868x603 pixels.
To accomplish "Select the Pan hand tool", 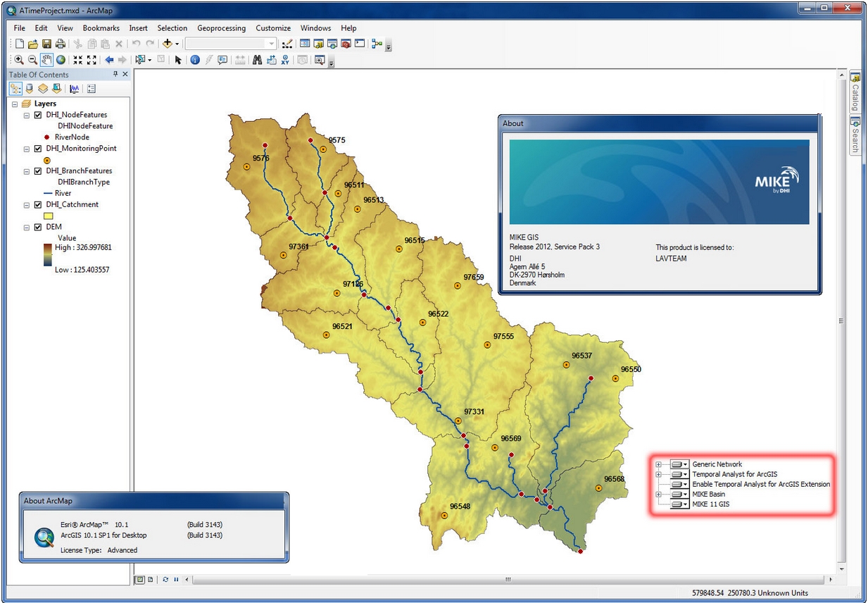I will tap(46, 60).
